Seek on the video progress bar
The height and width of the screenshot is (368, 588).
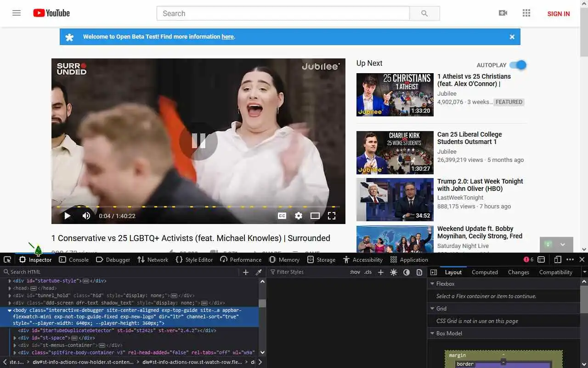(198, 207)
